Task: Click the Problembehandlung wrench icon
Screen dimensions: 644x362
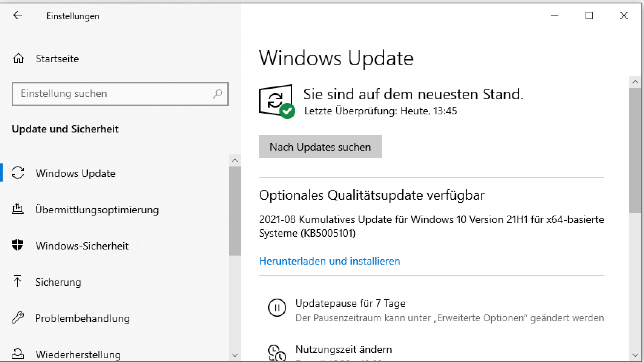Action: tap(18, 318)
